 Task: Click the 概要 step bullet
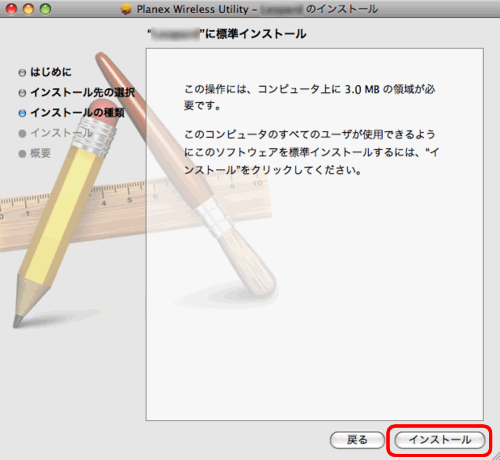[x=22, y=154]
